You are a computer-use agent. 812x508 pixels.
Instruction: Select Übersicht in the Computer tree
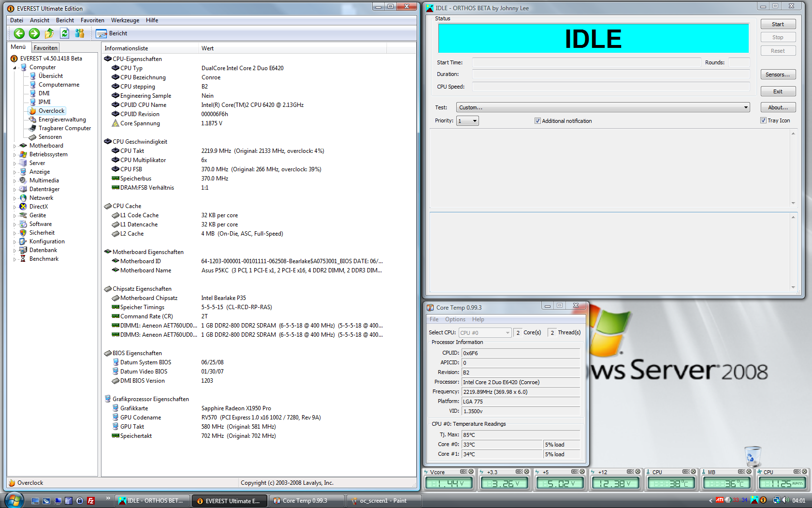(x=51, y=76)
